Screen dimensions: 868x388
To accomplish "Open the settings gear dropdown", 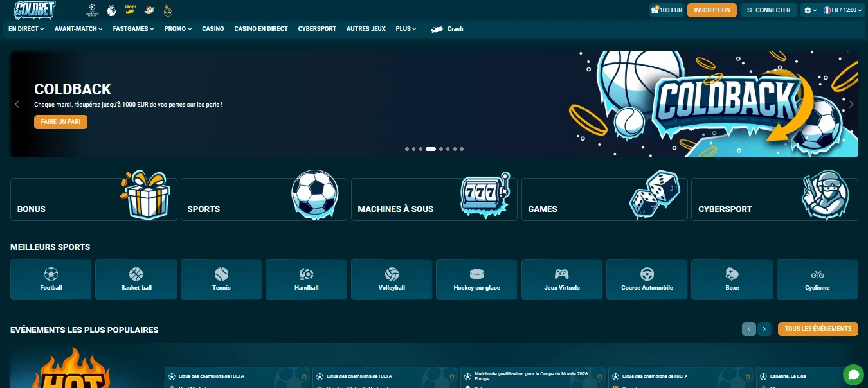I will (810, 10).
